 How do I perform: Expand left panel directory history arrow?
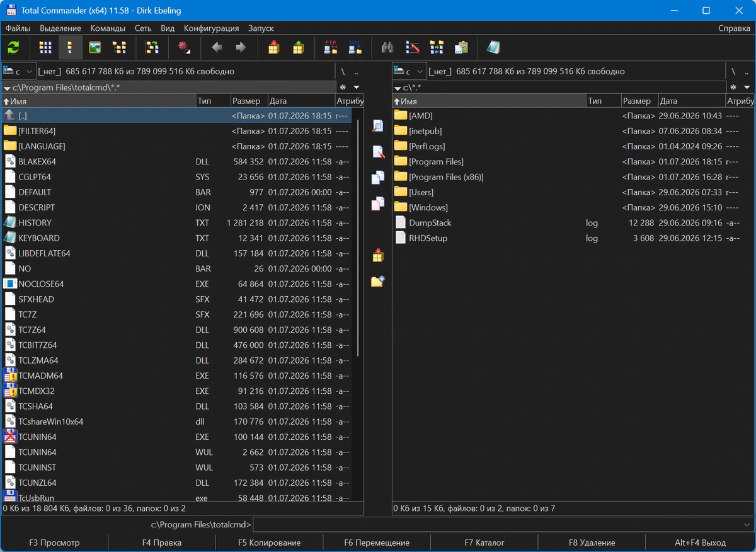[357, 88]
